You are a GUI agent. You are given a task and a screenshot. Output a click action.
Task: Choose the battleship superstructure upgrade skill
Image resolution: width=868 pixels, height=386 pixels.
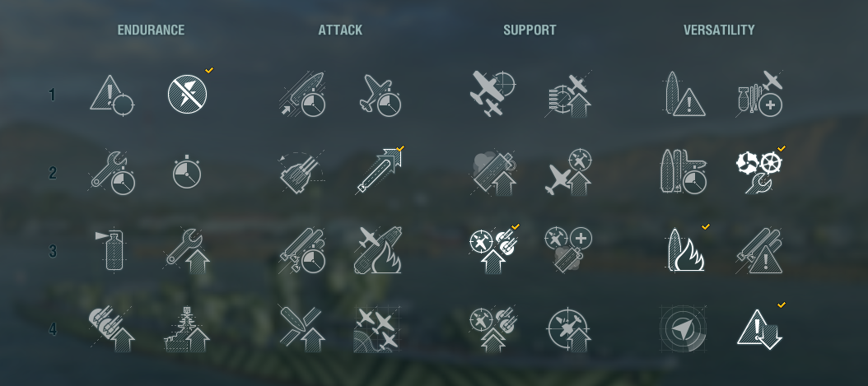(x=187, y=329)
